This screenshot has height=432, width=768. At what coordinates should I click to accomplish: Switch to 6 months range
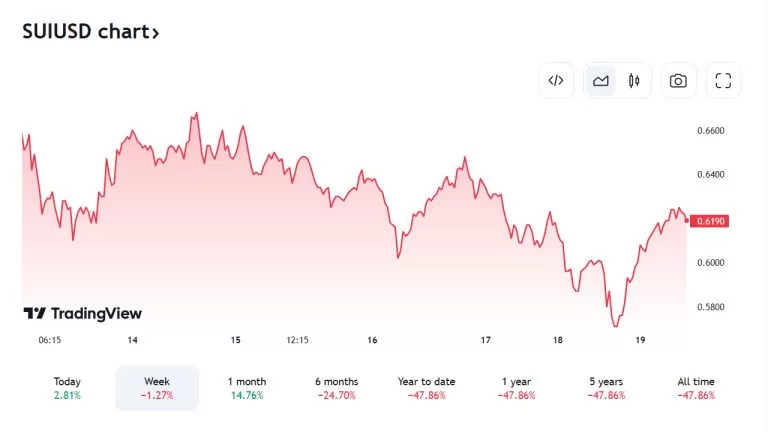tap(336, 388)
